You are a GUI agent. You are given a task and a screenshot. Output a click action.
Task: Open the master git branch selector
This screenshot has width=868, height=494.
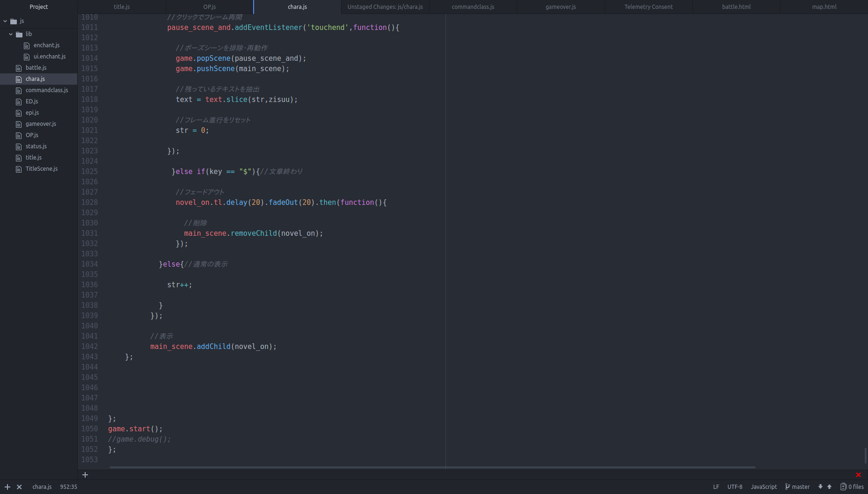797,487
